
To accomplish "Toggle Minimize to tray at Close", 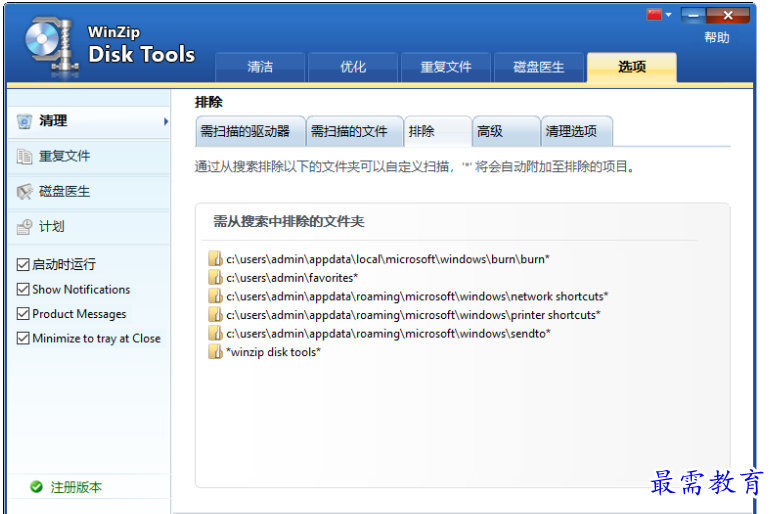I will tap(23, 338).
